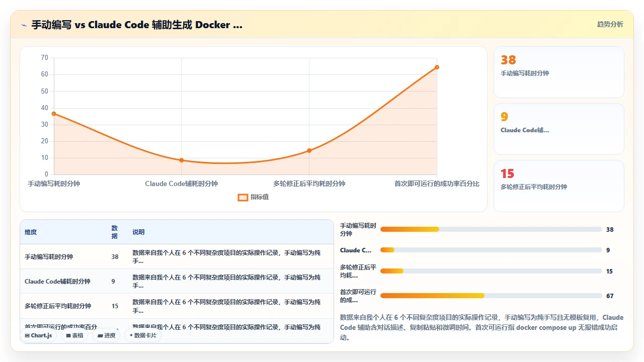
Task: Click the 趋势分析 label in the header
Action: pyautogui.click(x=610, y=24)
